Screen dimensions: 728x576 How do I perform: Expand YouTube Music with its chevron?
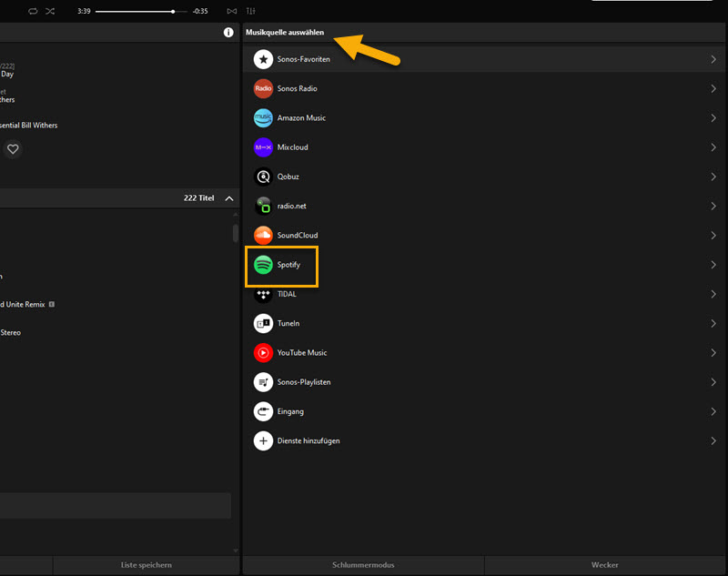click(x=713, y=353)
